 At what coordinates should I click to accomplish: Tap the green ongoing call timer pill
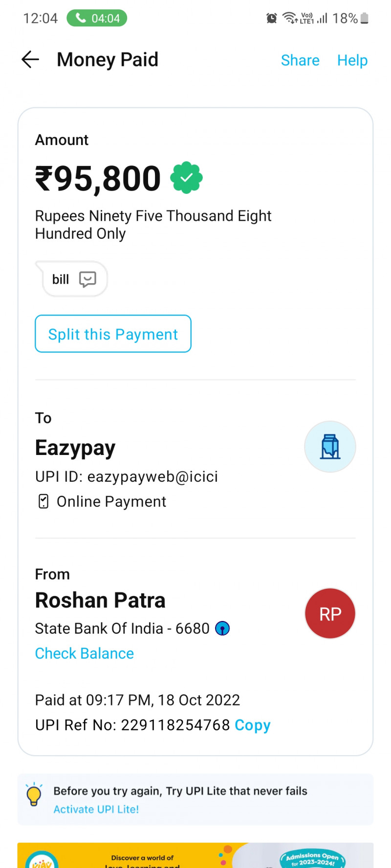(x=97, y=19)
